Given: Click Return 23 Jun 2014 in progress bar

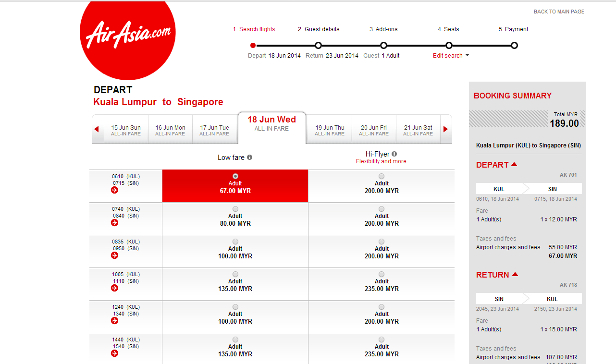Looking at the screenshot, I should (x=332, y=56).
